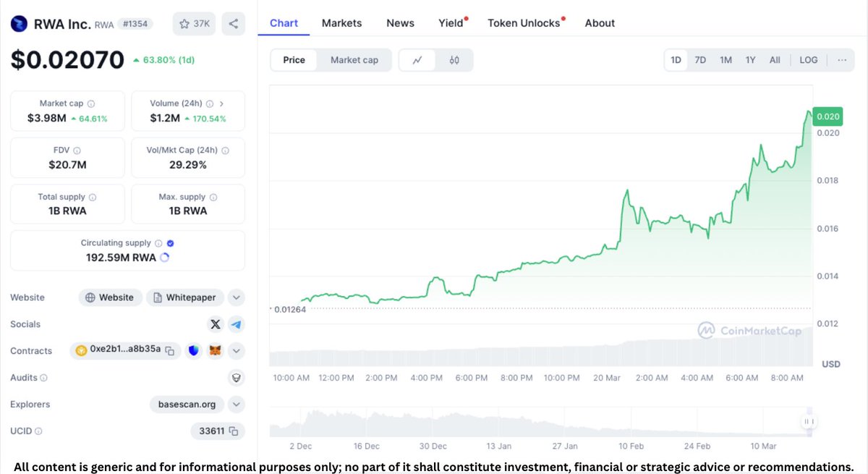Switch to line chart view
This screenshot has height=474, width=868.
pos(417,60)
